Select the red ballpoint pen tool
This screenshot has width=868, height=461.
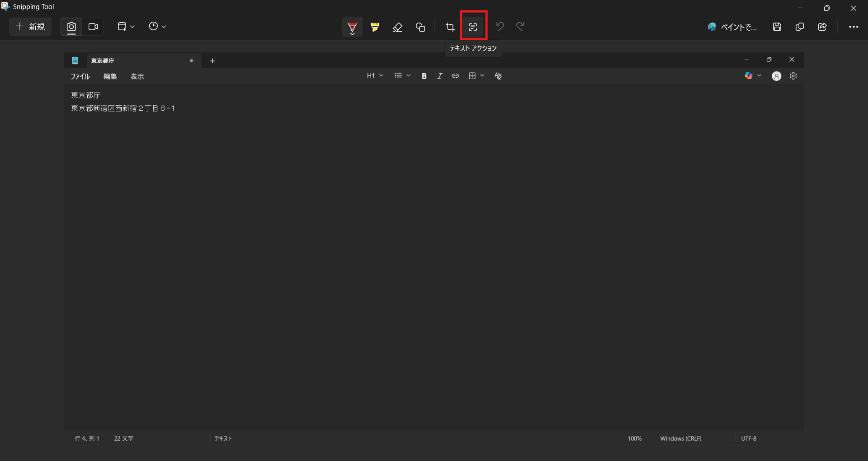pyautogui.click(x=352, y=27)
